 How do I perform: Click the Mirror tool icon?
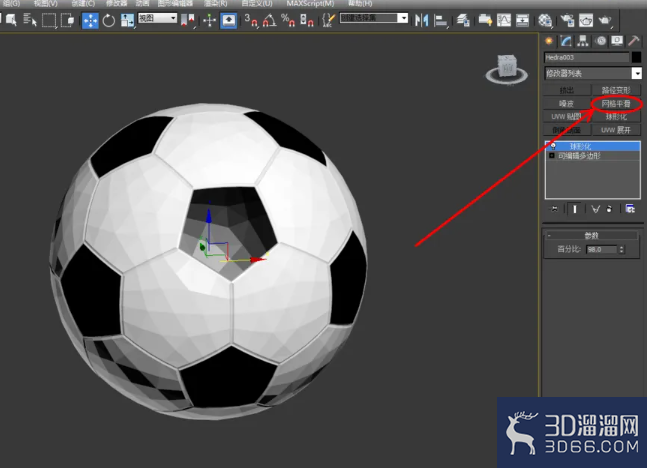(x=421, y=20)
